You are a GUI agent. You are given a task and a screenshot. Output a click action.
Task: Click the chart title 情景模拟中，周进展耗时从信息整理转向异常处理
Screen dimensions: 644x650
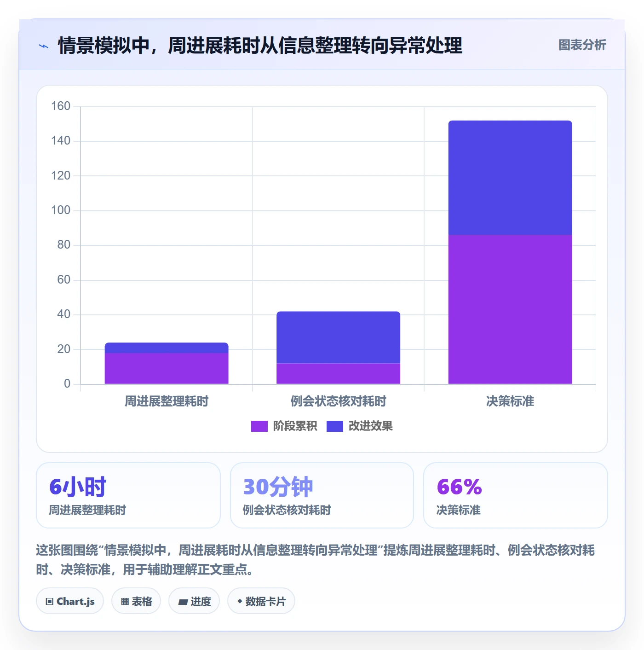click(x=260, y=46)
